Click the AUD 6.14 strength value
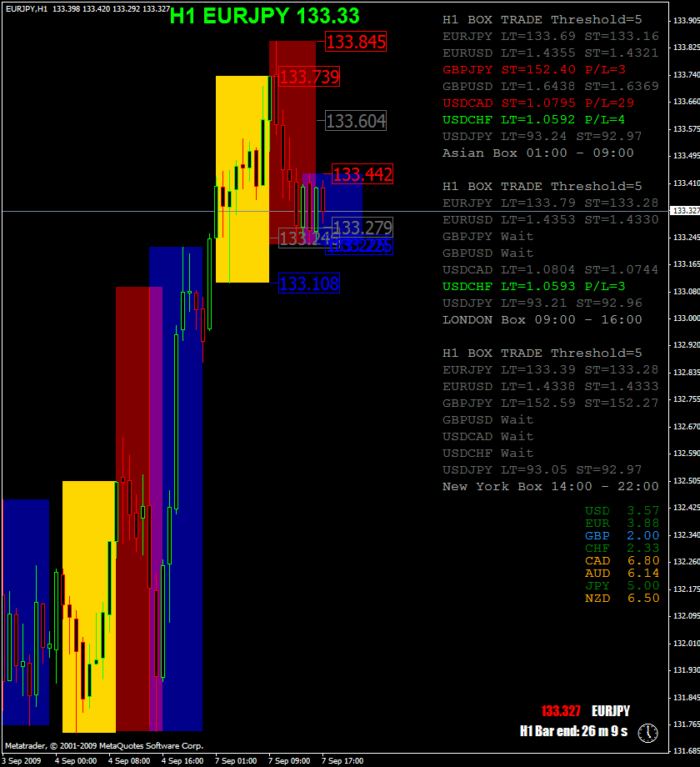Image resolution: width=700 pixels, height=767 pixels. [622, 574]
